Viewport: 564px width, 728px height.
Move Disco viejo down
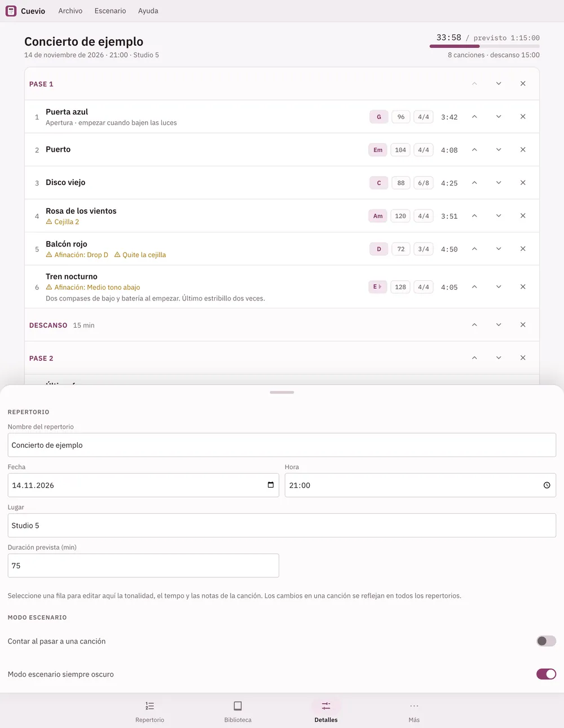[x=499, y=183]
